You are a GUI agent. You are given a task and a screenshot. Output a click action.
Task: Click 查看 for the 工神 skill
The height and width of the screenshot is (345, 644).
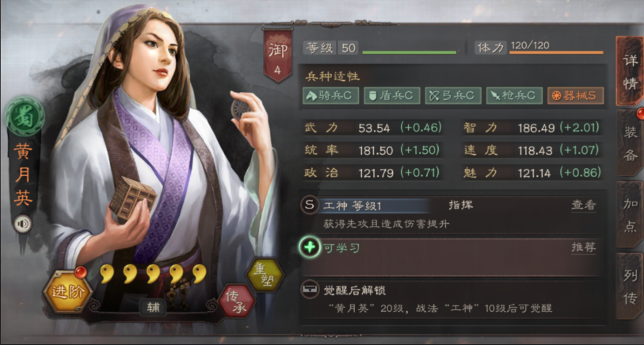pyautogui.click(x=583, y=205)
